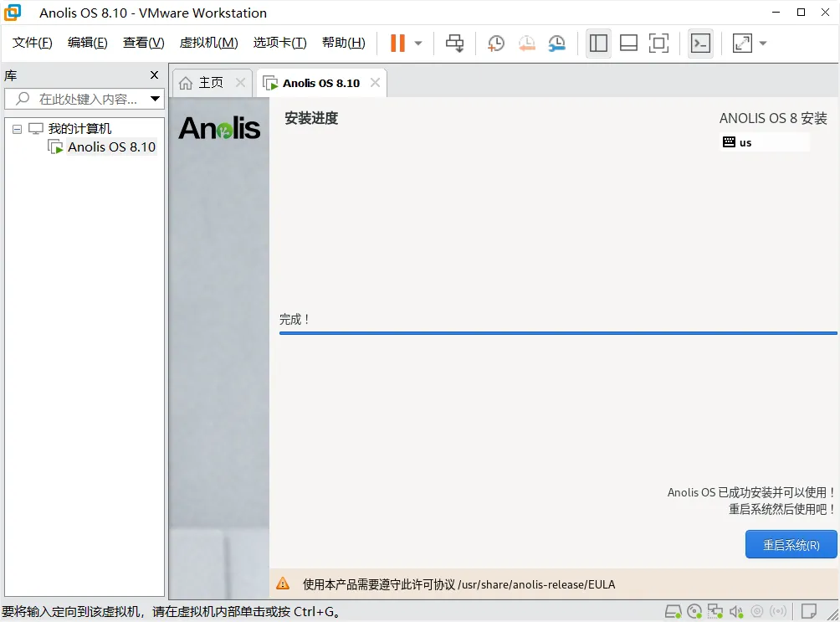Screen dimensions: 840x622
Task: Take a snapshot of this virtual machine
Action: pos(496,43)
